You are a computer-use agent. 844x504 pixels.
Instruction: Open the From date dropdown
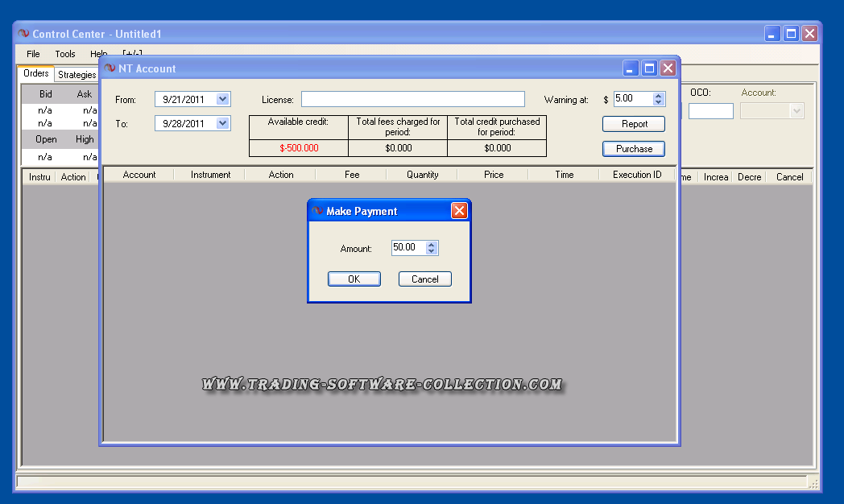pos(223,99)
